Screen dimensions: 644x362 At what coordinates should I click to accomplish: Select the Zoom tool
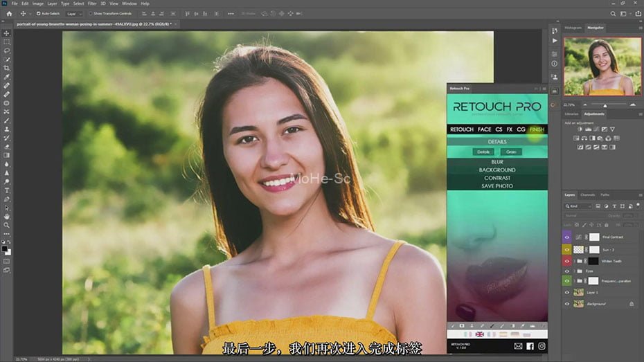[7, 225]
